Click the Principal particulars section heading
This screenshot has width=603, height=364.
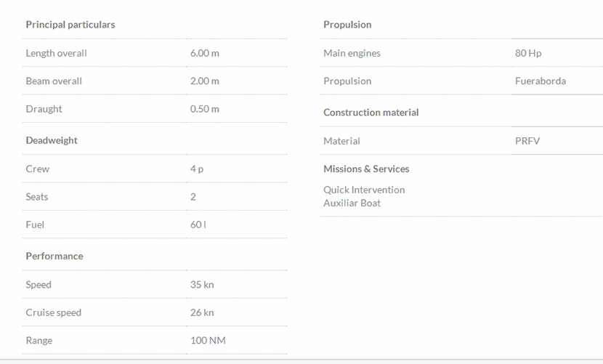(x=70, y=25)
